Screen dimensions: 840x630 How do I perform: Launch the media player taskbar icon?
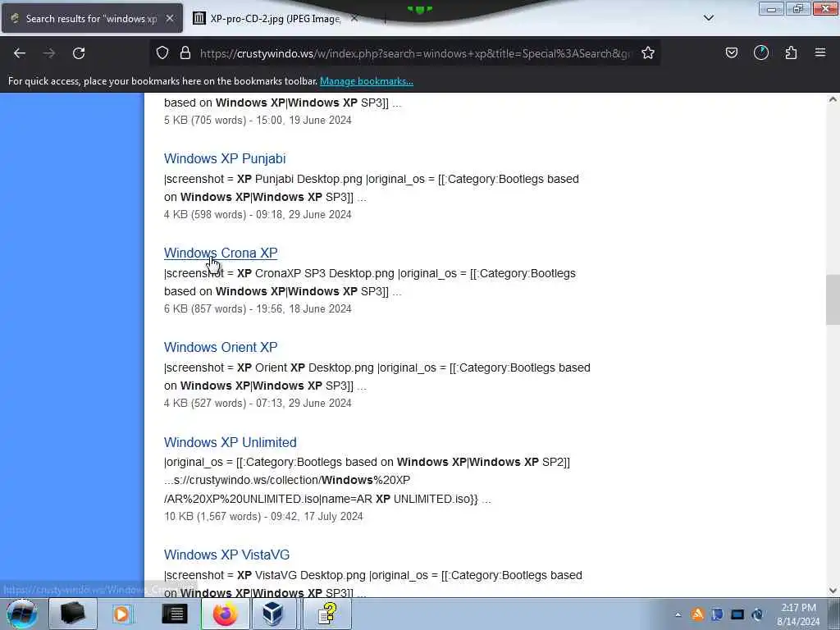(x=121, y=614)
